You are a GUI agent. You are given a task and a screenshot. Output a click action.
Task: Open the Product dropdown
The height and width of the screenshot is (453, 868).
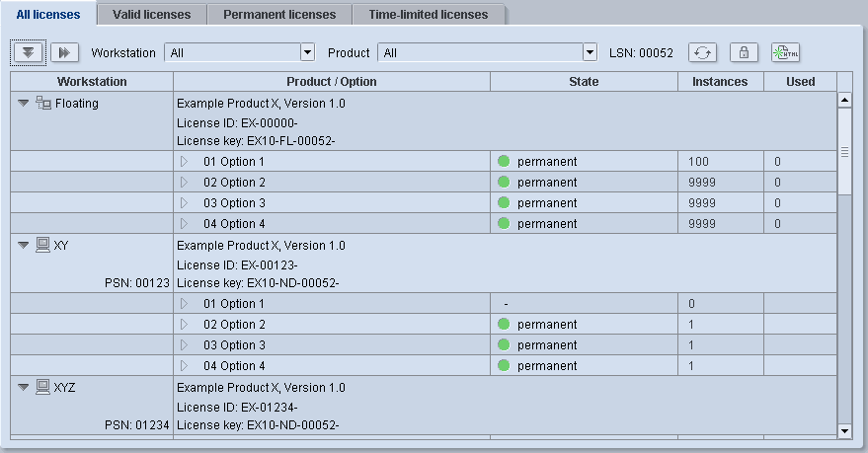(590, 52)
